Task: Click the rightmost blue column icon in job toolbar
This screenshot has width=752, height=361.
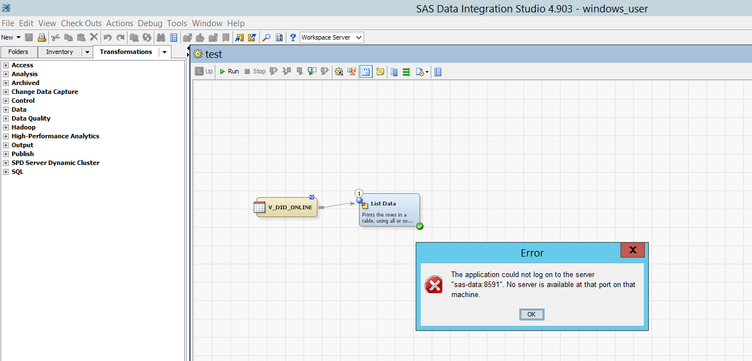Action: click(x=438, y=71)
